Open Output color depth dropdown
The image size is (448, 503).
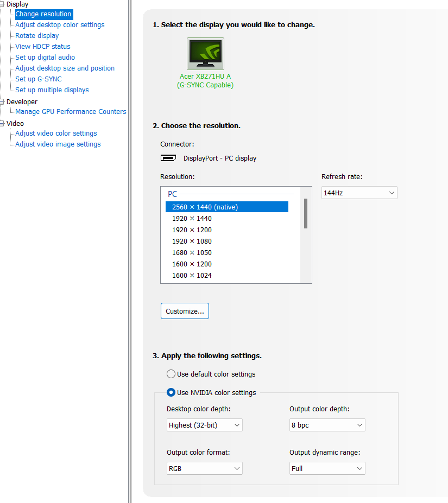pos(327,425)
